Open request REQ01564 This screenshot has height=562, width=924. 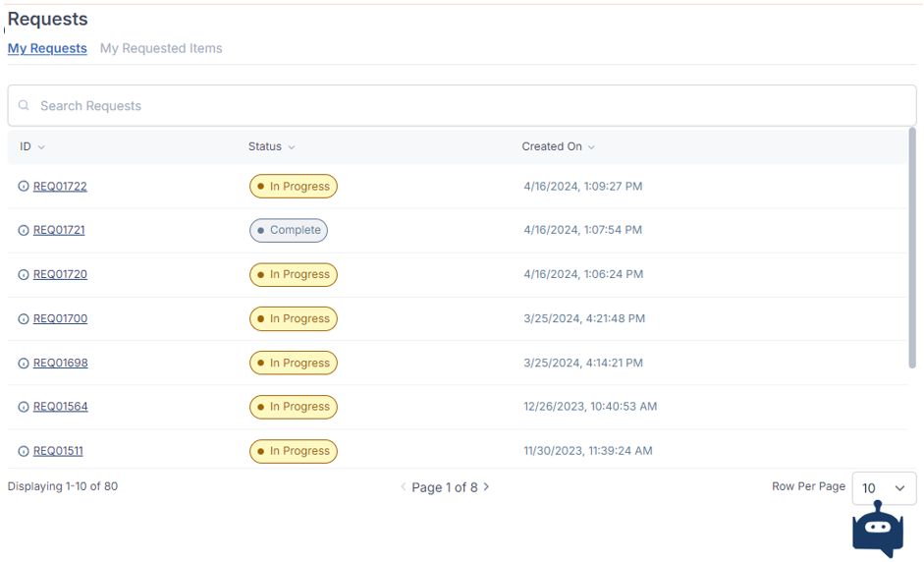tap(60, 407)
